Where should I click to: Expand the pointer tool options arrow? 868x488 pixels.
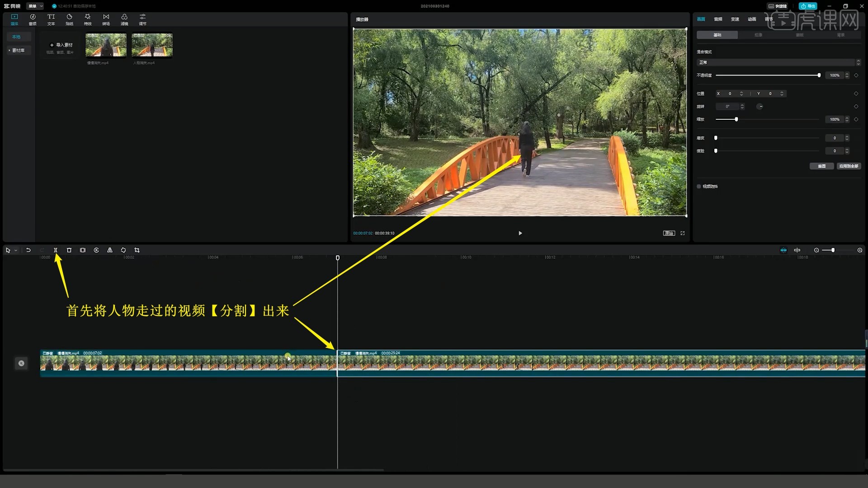pyautogui.click(x=16, y=250)
